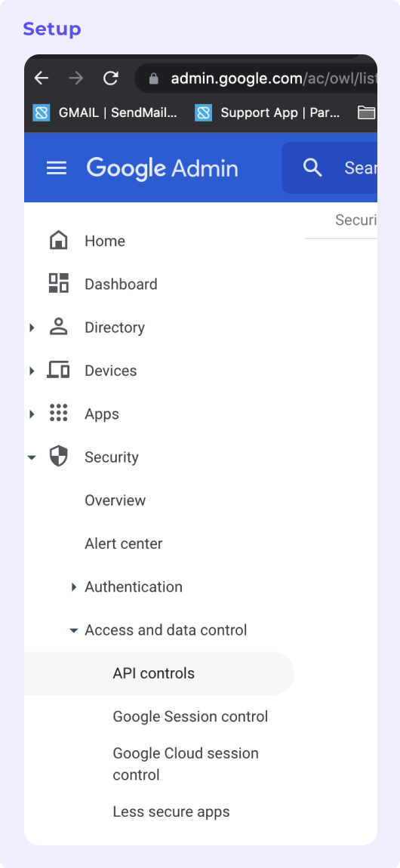Click the Apps grid icon
Image resolution: width=400 pixels, height=868 pixels.
click(59, 413)
